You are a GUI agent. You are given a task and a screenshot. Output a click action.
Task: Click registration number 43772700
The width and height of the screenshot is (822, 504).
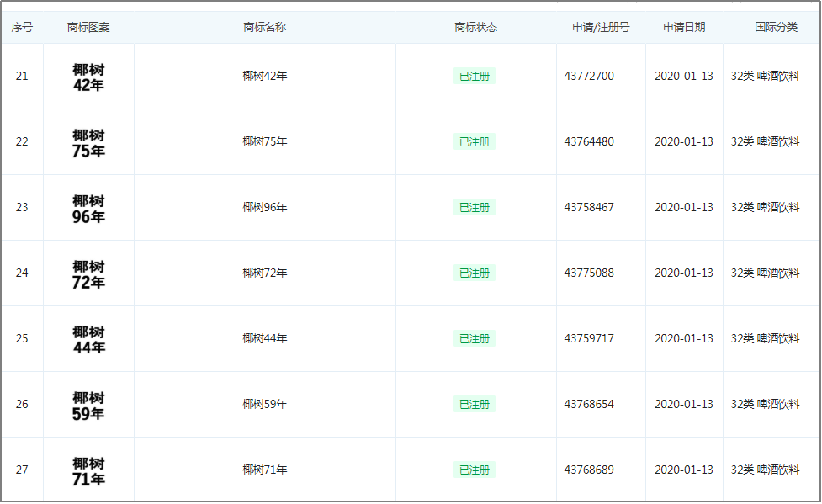pyautogui.click(x=589, y=76)
